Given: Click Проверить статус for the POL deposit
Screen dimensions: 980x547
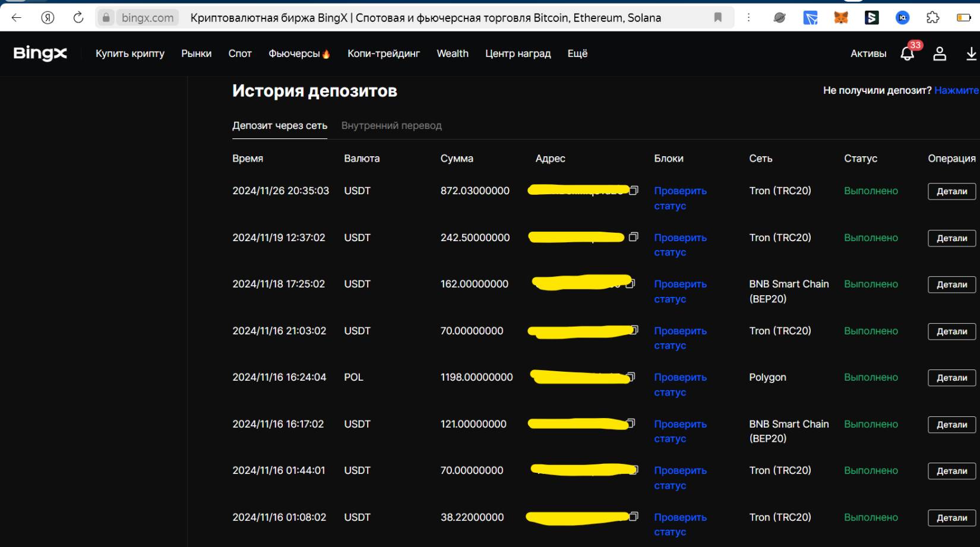Looking at the screenshot, I should click(x=680, y=384).
